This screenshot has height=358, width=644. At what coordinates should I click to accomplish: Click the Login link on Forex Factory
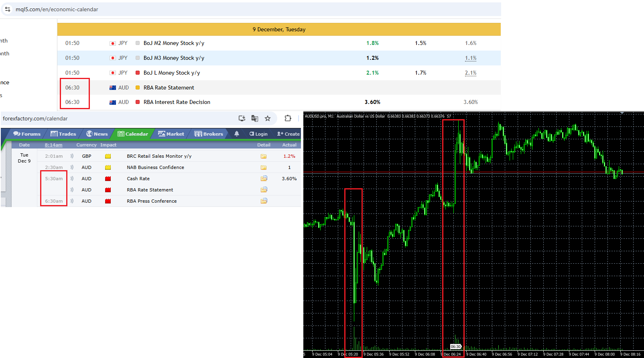[258, 134]
